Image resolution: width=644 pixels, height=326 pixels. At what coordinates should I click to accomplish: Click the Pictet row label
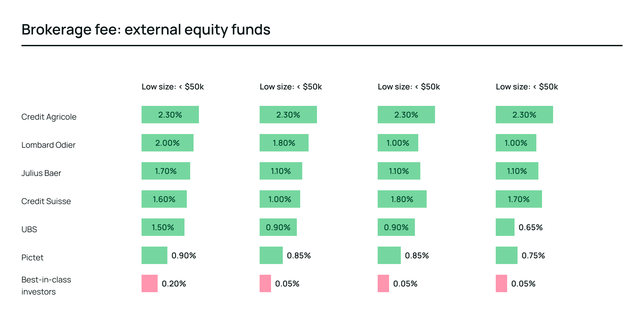pyautogui.click(x=33, y=258)
